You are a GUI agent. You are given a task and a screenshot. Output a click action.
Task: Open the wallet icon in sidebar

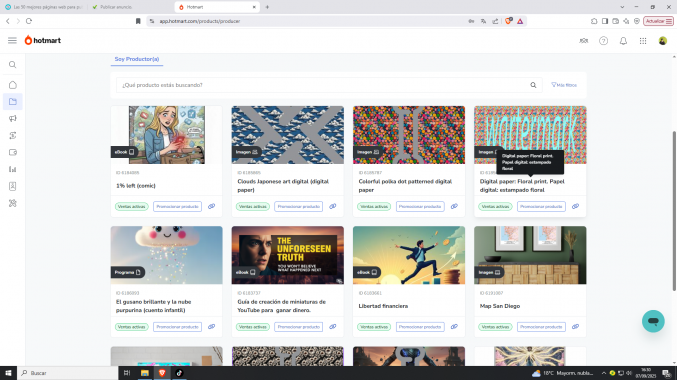tap(13, 152)
